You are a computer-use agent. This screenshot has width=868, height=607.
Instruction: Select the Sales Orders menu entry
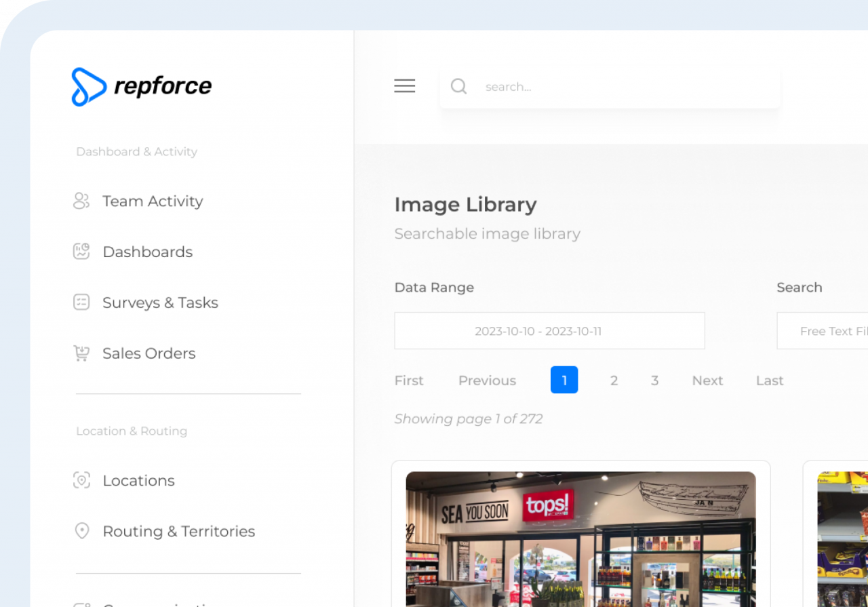click(x=149, y=353)
